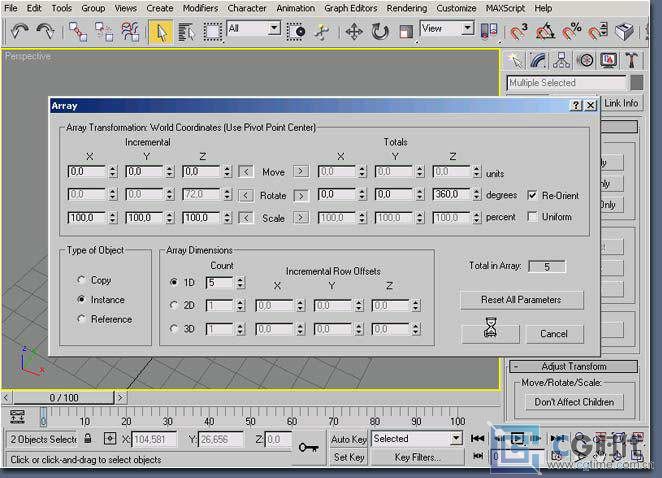Screen dimensions: 662x478
Task: Enable the Re-Orient checkbox
Action: click(x=532, y=195)
